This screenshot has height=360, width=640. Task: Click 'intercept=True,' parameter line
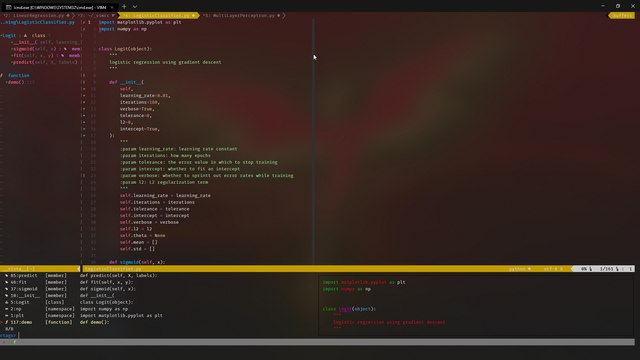pos(140,129)
